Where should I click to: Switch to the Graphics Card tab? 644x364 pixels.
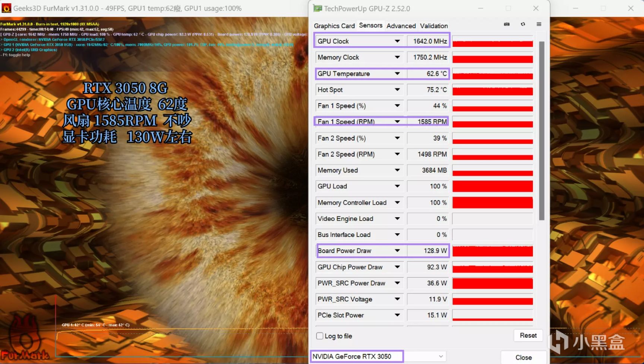tap(334, 26)
